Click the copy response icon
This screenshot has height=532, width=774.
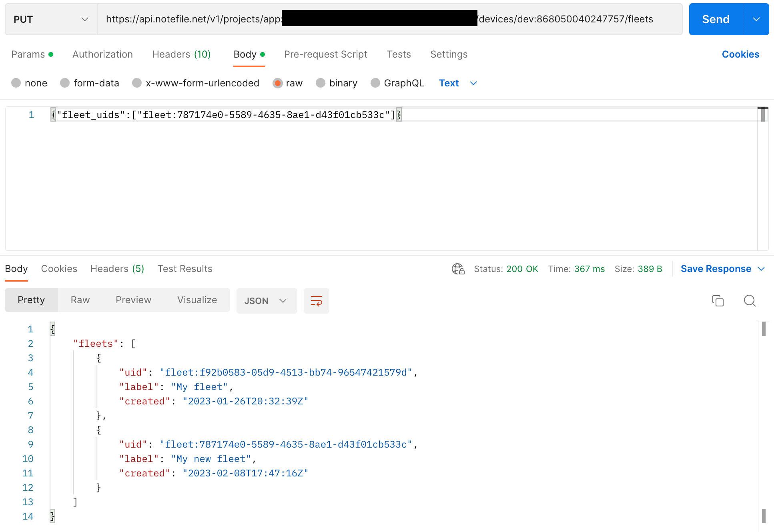point(718,301)
